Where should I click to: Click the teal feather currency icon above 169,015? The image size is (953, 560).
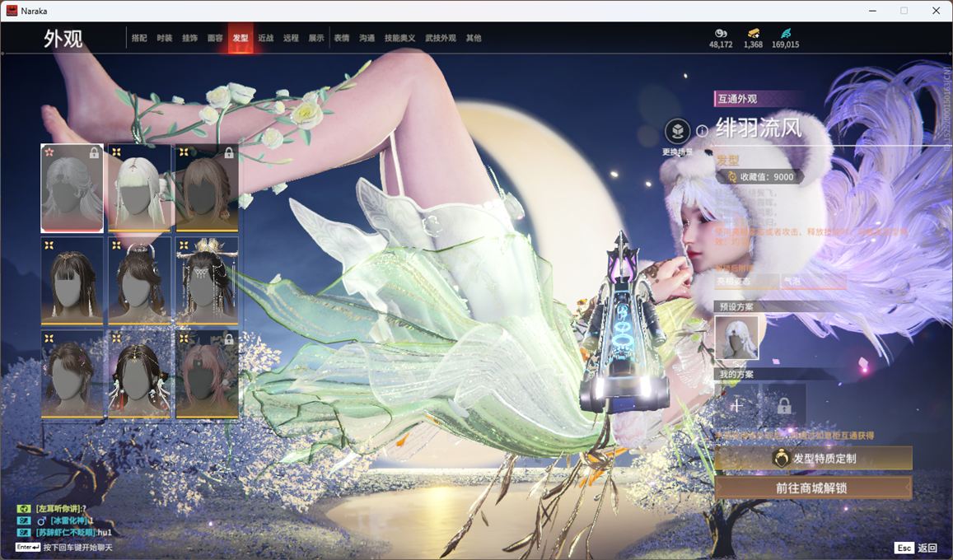[x=786, y=33]
